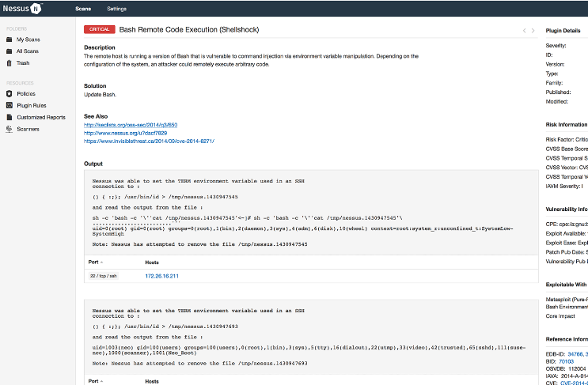The width and height of the screenshot is (588, 385).
Task: Click the Risk Information heading
Action: [x=567, y=124]
